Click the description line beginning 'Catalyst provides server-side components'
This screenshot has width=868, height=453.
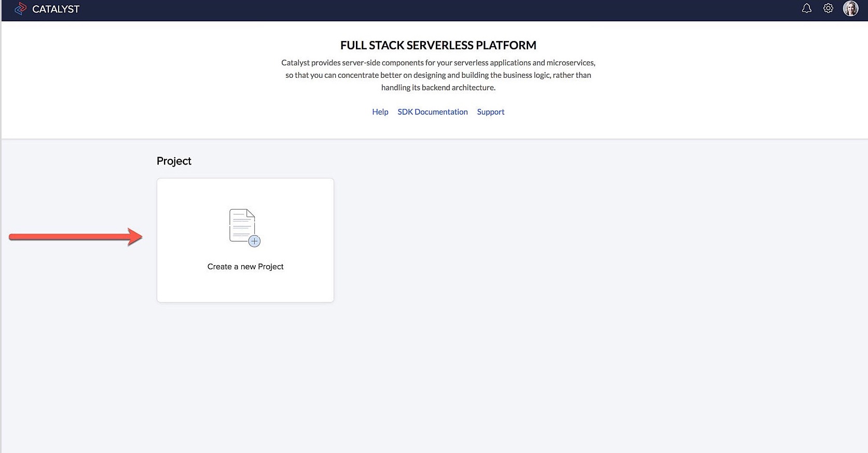(x=438, y=62)
